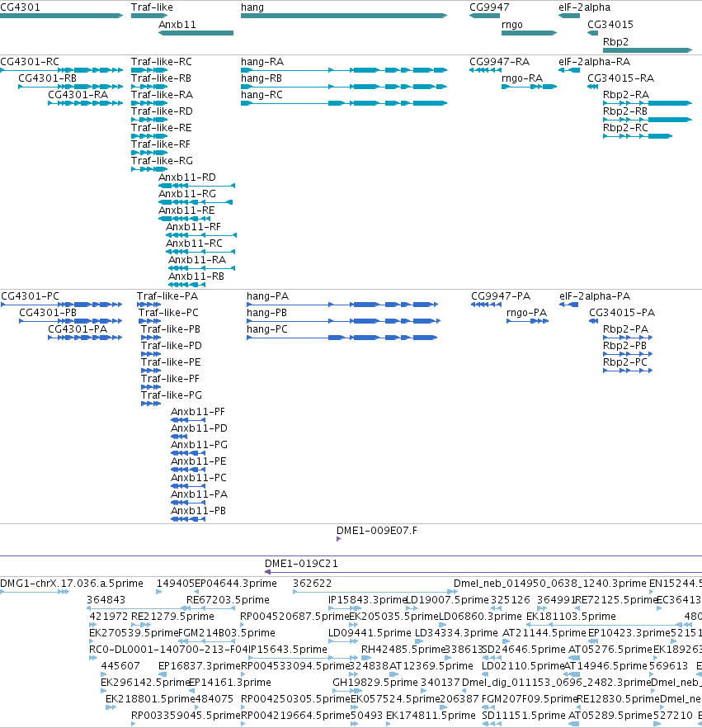This screenshot has height=728, width=702.
Task: Select EST AT05289.5prime label
Action: (x=610, y=716)
